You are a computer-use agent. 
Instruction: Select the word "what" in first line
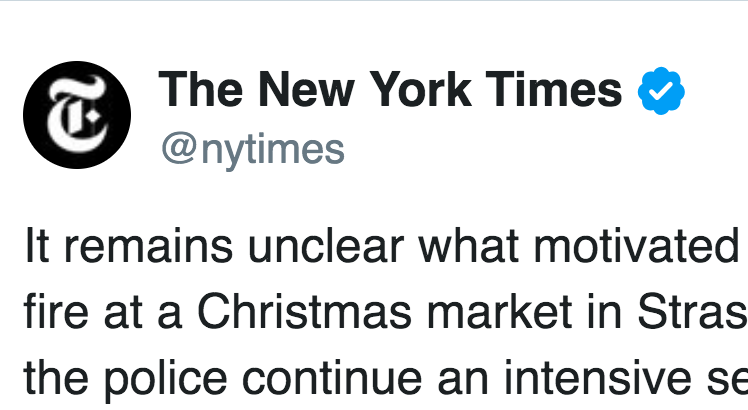pyautogui.click(x=468, y=246)
